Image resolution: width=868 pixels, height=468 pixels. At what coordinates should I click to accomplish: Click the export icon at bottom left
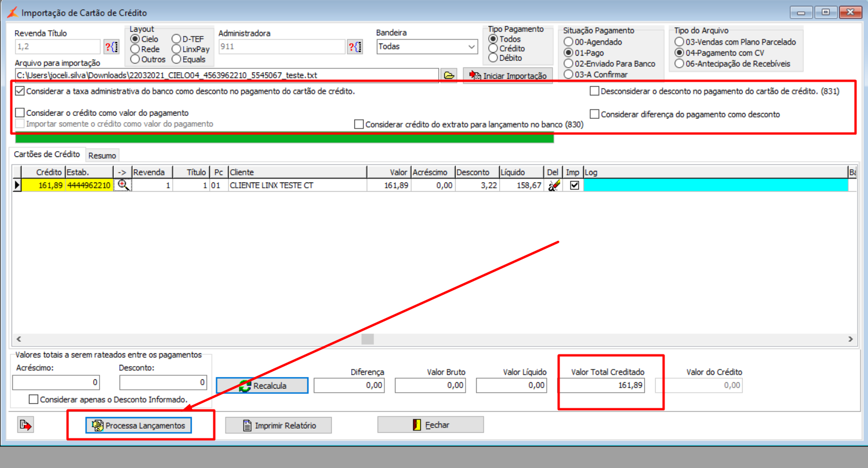(x=26, y=425)
